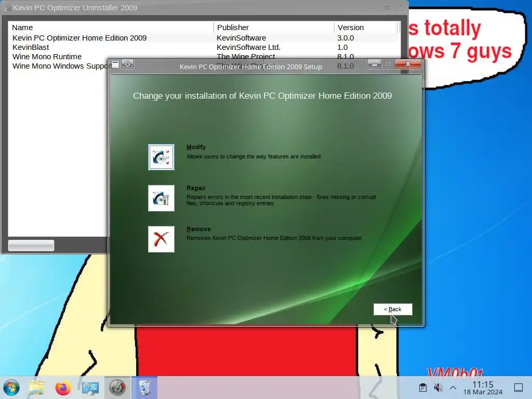532x399 pixels.
Task: Open the clock showing 11:15
Action: point(483,388)
